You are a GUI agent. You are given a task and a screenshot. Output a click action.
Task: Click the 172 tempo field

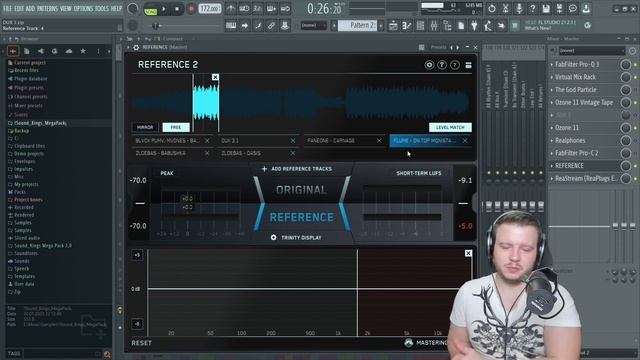[209, 9]
